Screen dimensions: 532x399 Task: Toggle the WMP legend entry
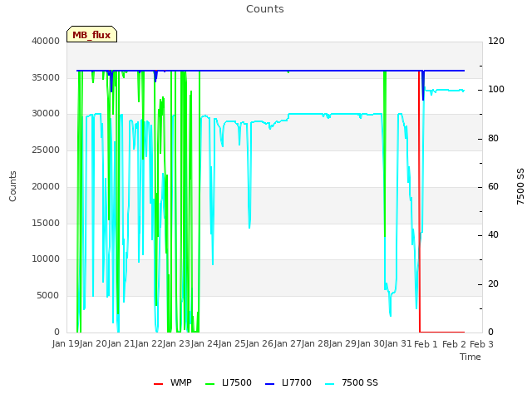coord(173,382)
